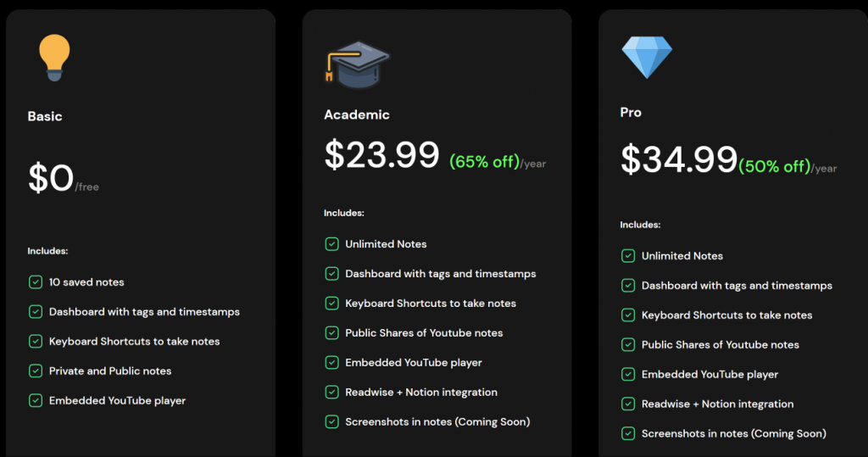Click checkmark next to Private and Public notes
The width and height of the screenshot is (868, 457).
click(36, 371)
